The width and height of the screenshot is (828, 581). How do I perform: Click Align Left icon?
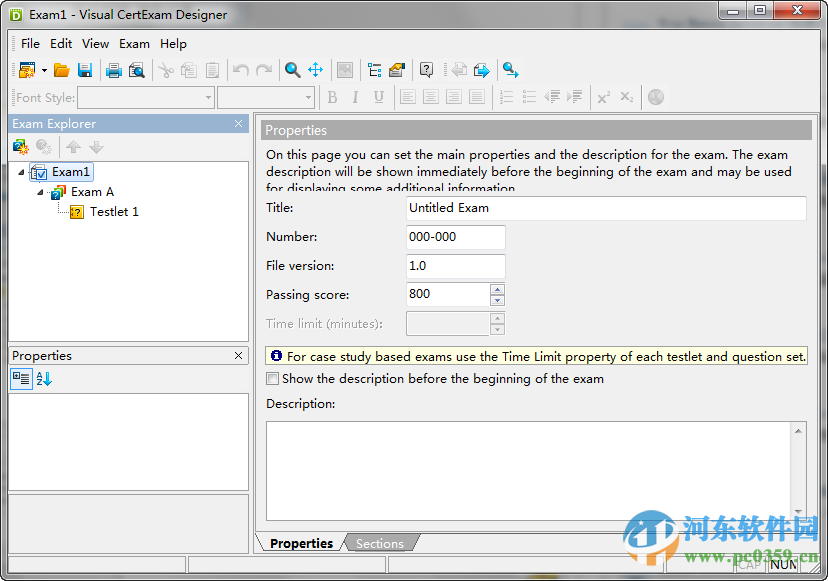408,97
